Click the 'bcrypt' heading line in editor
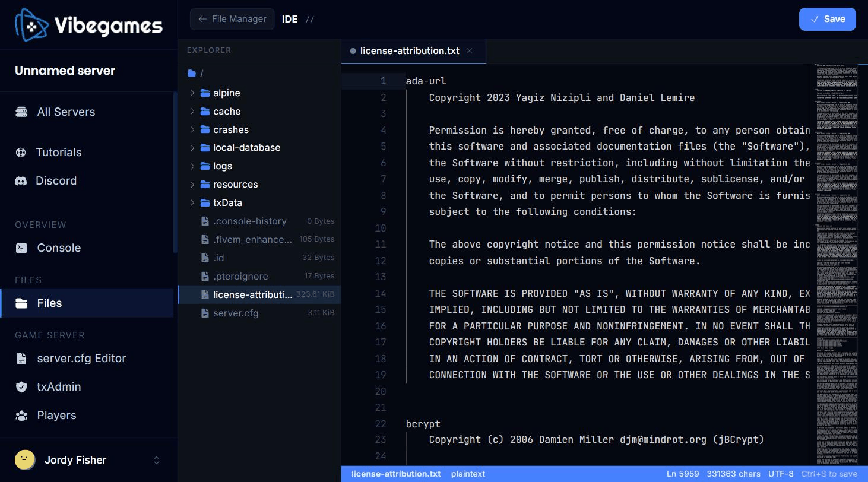Image resolution: width=868 pixels, height=482 pixels. pyautogui.click(x=423, y=424)
